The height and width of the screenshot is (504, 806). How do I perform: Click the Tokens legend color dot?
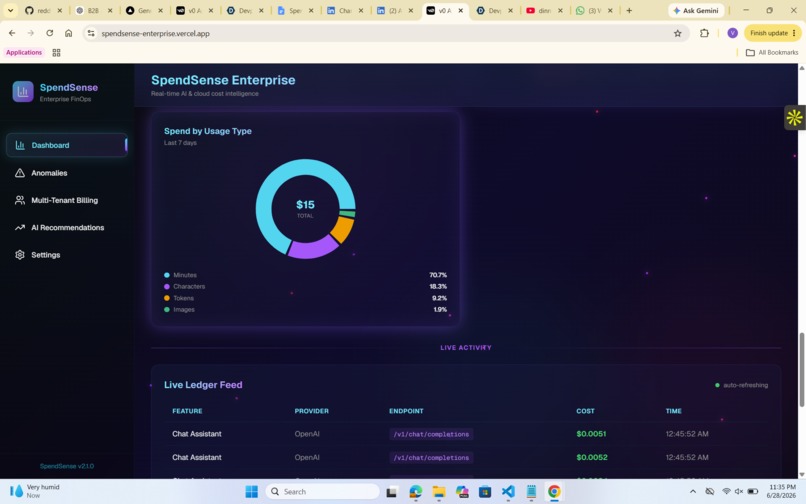(x=167, y=298)
